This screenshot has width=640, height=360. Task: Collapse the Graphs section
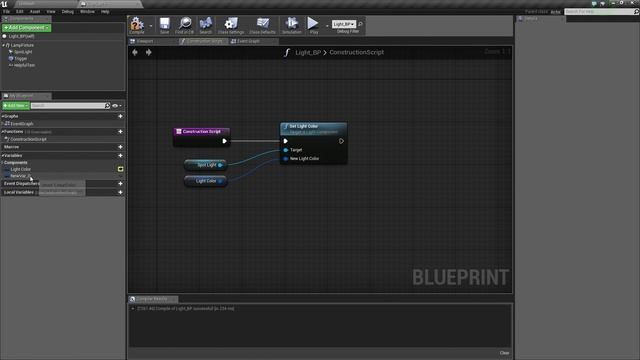point(2,116)
